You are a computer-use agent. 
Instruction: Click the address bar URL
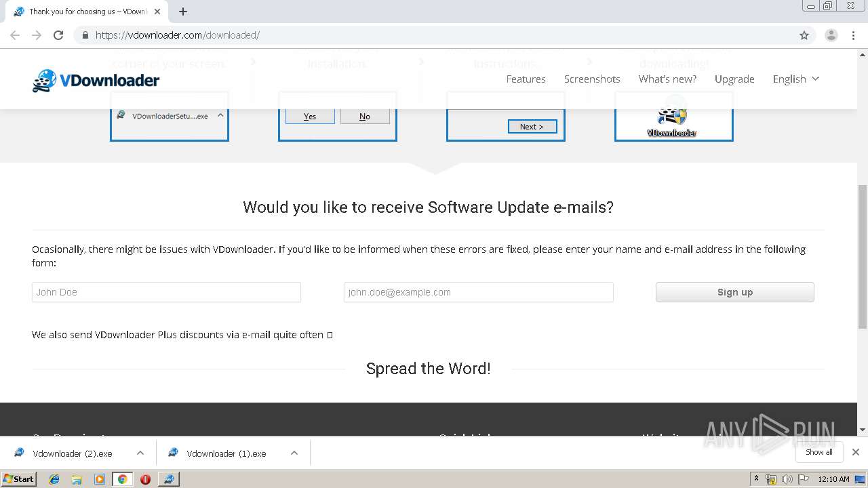(178, 35)
